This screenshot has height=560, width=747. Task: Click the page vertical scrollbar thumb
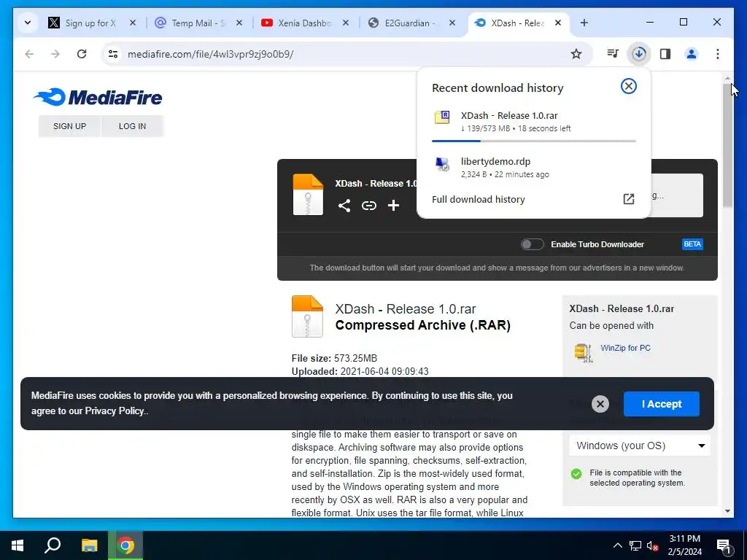pyautogui.click(x=727, y=145)
